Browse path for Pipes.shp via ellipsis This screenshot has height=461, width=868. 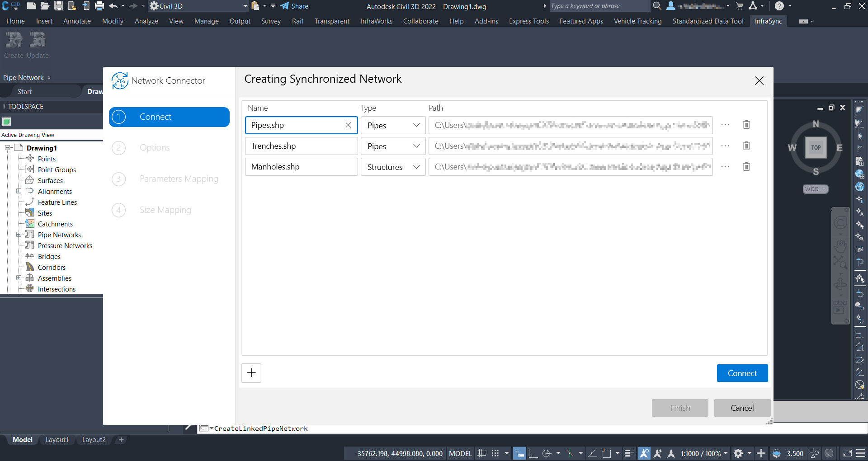point(725,125)
